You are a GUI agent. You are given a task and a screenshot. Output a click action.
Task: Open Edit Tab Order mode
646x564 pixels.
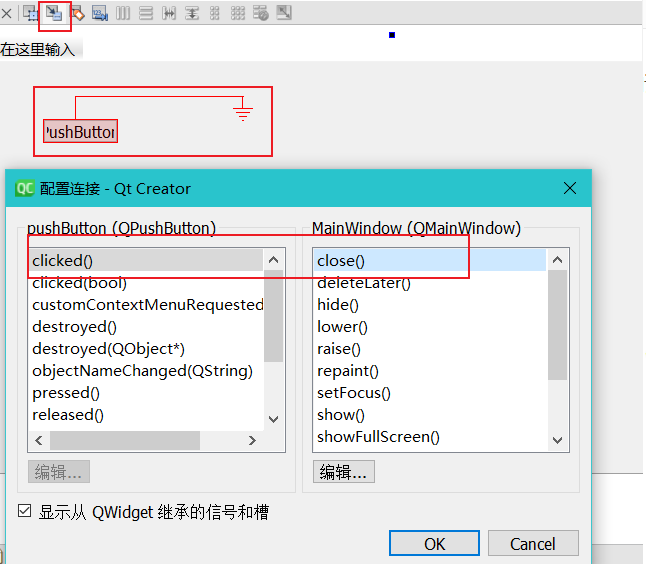coord(100,13)
